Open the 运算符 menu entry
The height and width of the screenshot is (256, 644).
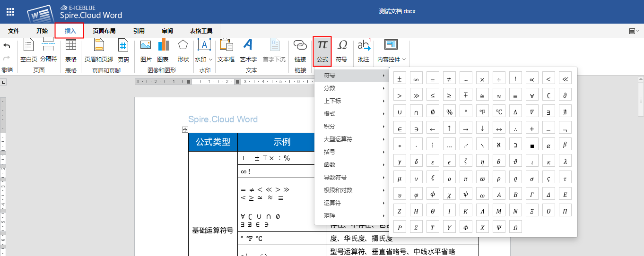[x=352, y=203]
